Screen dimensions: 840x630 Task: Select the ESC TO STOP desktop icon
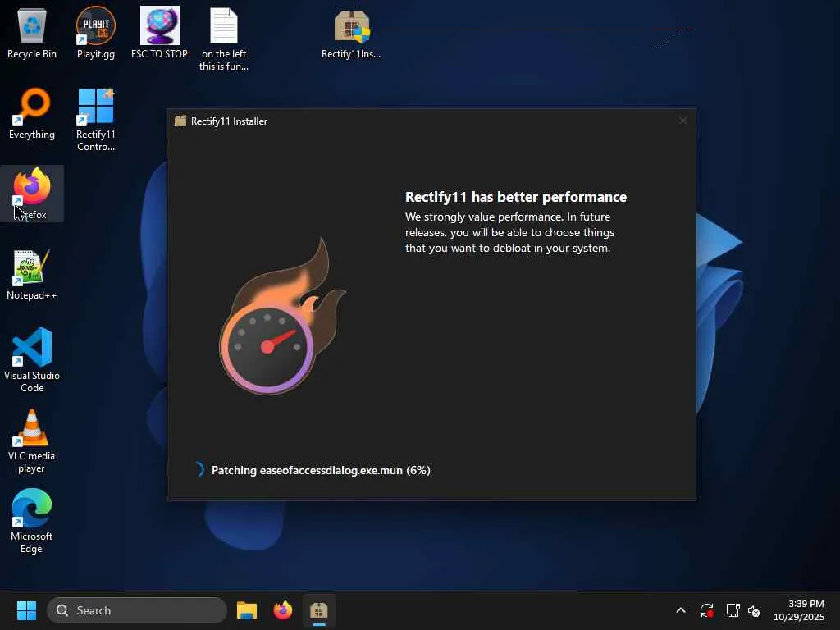pos(159,33)
